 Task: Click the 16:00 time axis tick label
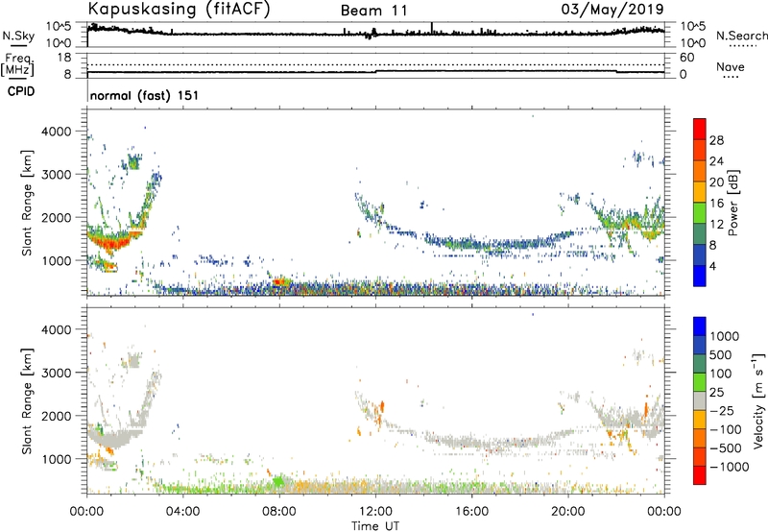click(471, 512)
